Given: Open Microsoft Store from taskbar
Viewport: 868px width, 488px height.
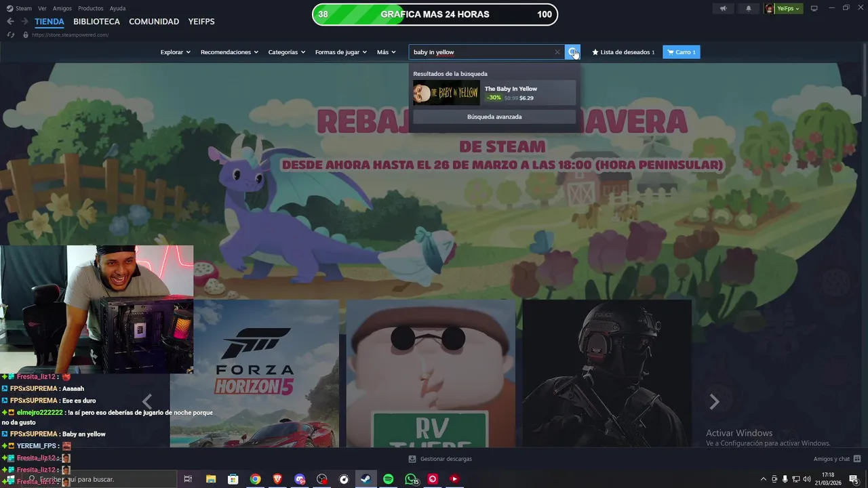Looking at the screenshot, I should coord(233,479).
